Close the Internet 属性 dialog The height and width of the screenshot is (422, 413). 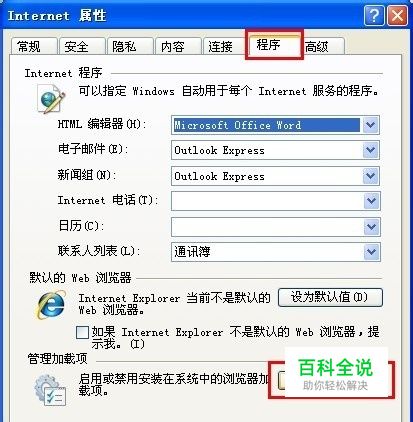click(397, 15)
